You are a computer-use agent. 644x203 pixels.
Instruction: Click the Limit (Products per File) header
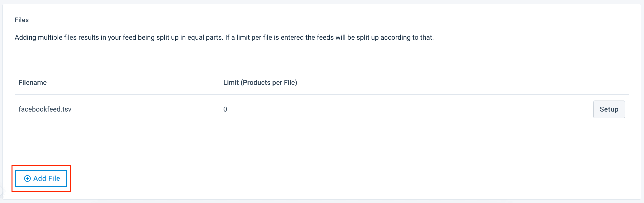(260, 83)
